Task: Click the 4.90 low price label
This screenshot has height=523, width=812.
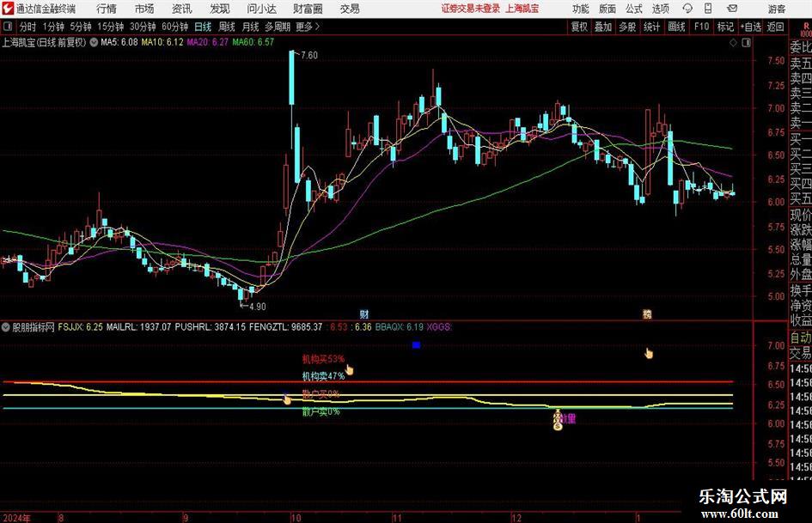Action: (x=258, y=307)
